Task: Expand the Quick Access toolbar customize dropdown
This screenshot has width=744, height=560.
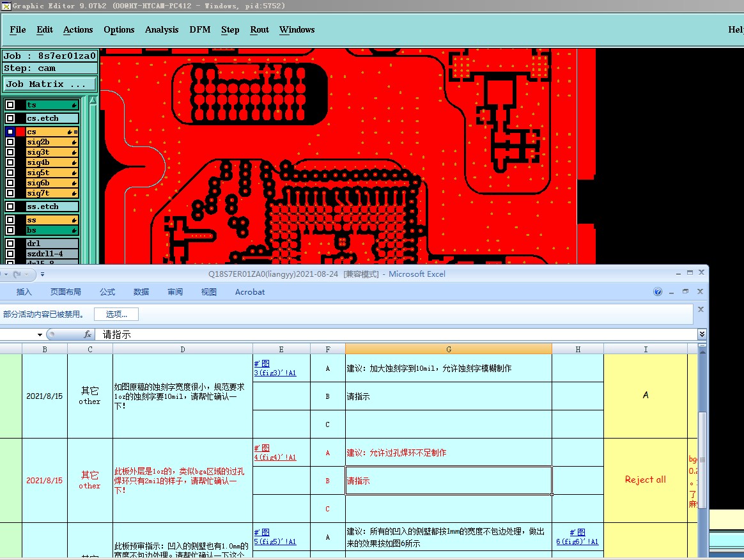Action: pyautogui.click(x=42, y=274)
